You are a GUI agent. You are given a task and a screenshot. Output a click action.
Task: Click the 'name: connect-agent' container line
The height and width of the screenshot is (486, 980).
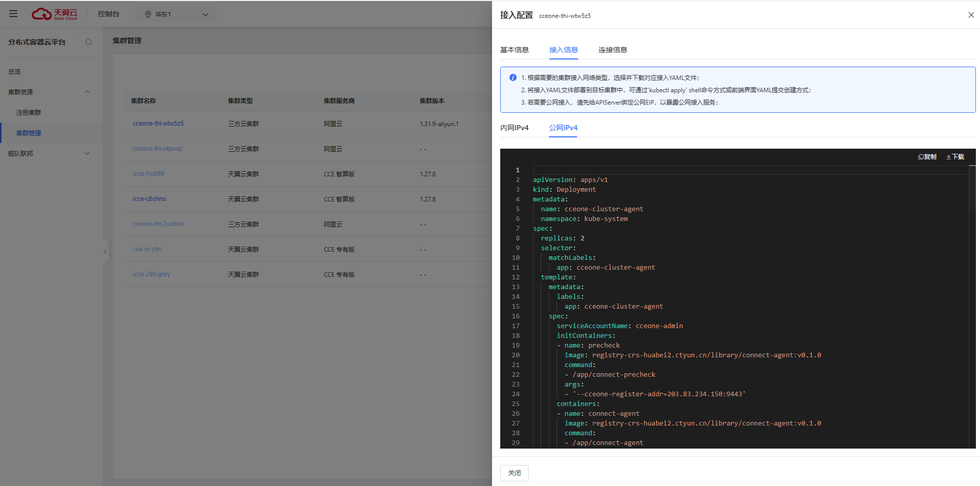click(x=598, y=414)
